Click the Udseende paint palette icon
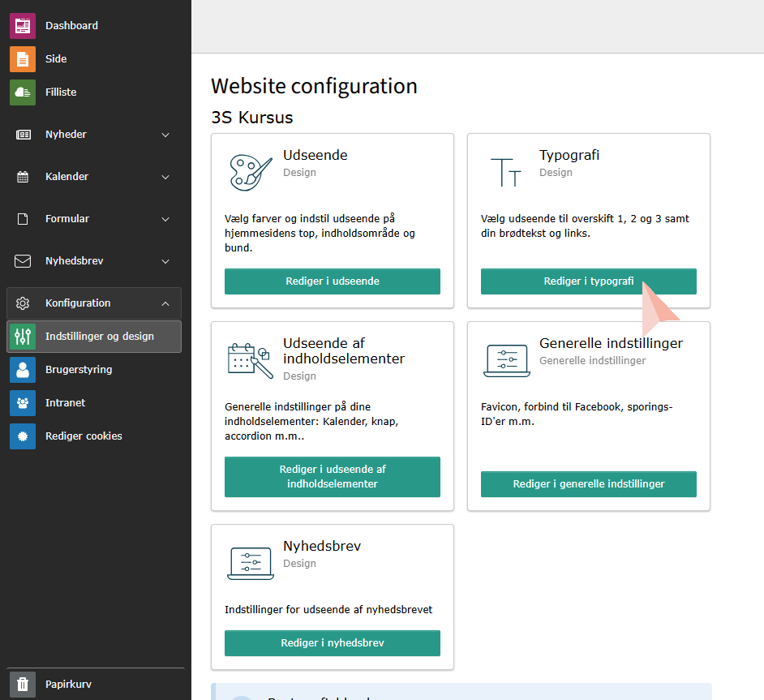764x700 pixels. pyautogui.click(x=251, y=172)
